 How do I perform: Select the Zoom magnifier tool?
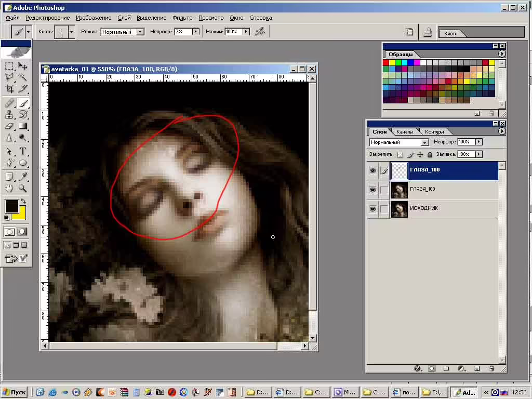click(23, 188)
